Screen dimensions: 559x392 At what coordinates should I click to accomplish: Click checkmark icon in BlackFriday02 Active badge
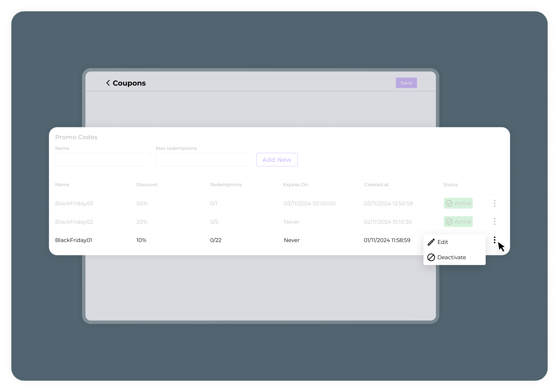[449, 222]
